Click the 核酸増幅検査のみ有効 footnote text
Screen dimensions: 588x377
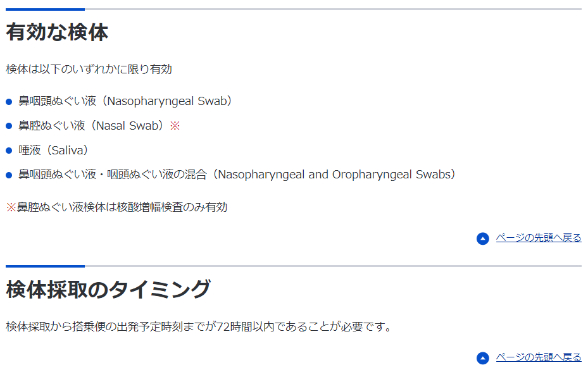122,207
